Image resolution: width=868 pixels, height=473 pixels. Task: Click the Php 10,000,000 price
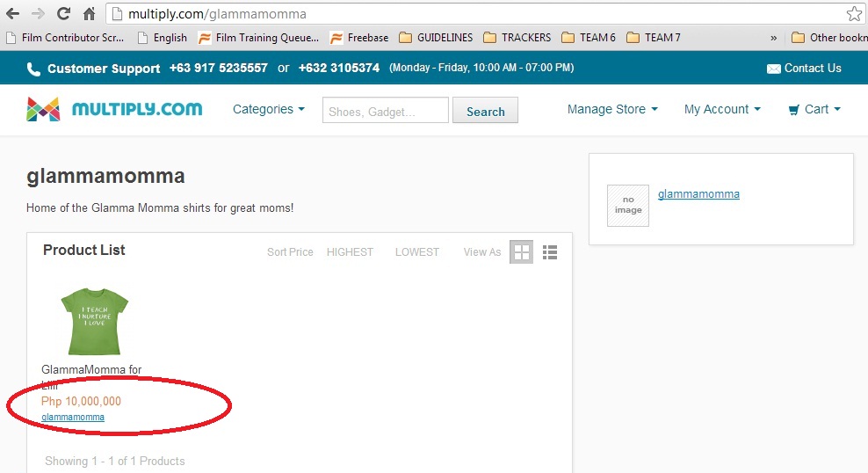click(x=81, y=401)
